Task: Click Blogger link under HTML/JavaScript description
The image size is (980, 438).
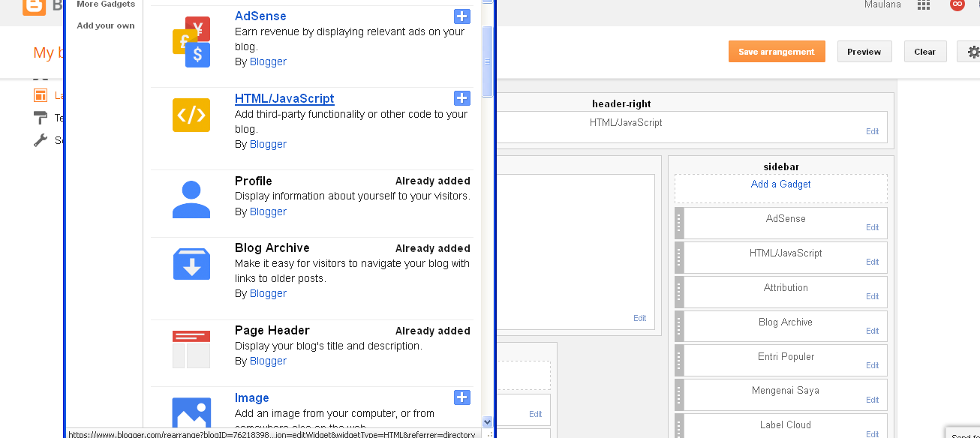Action: pos(268,144)
